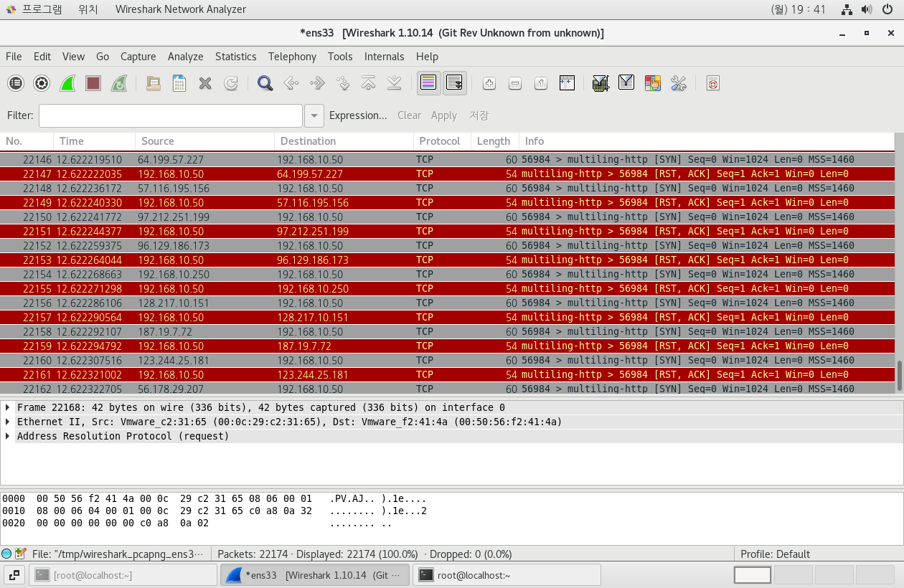Edit capture filter icon

pyautogui.click(x=601, y=83)
